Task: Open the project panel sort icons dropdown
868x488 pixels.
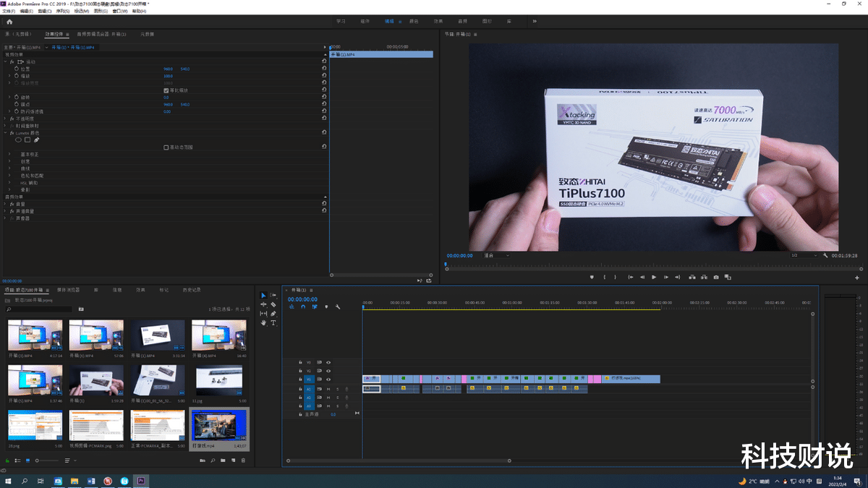Action: click(69, 461)
